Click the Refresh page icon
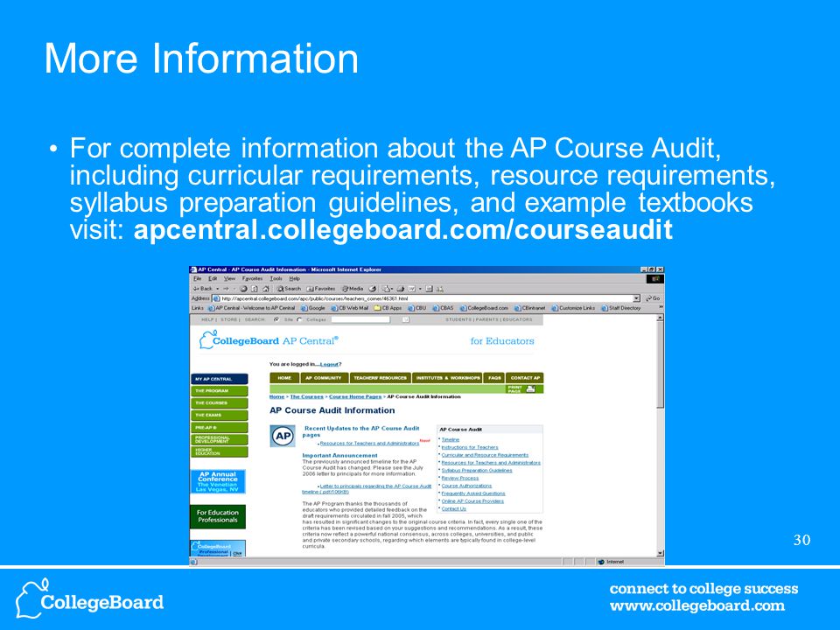Screen dimensions: 840x630 (255, 289)
